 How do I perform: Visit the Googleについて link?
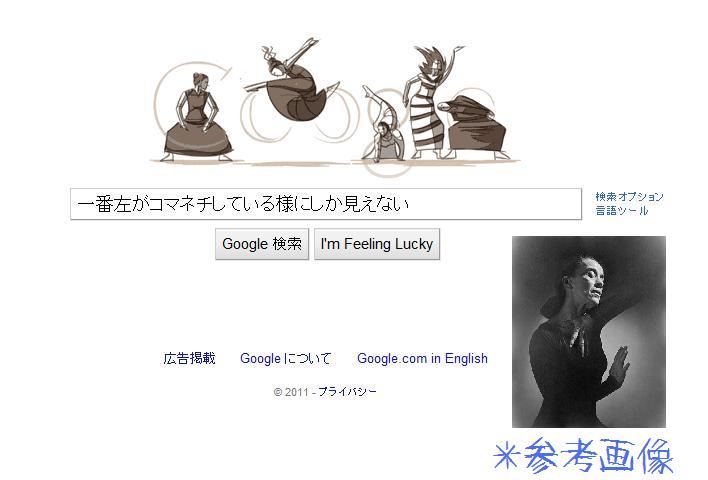[x=285, y=358]
